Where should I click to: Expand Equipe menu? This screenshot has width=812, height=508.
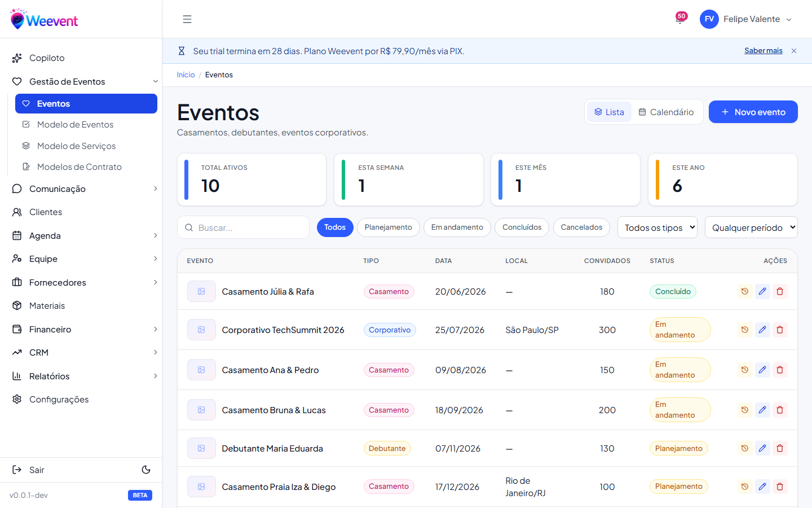point(81,259)
